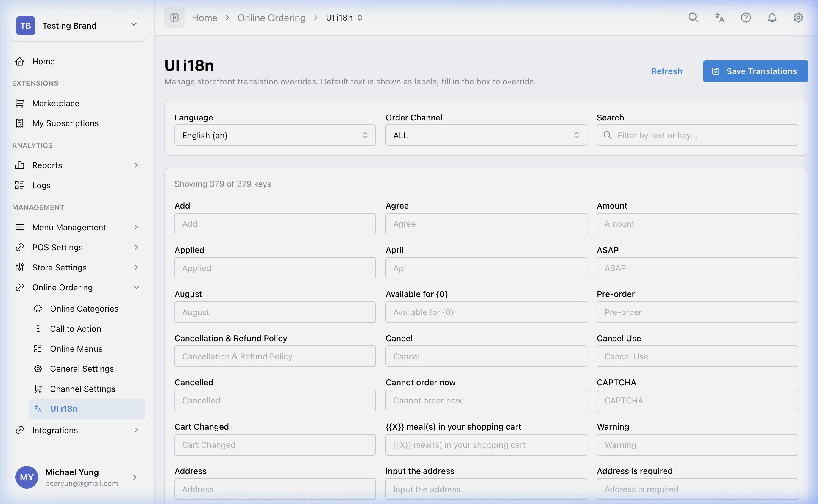Viewport: 818px width, 504px height.
Task: Open Marketplace from the cart icon
Action: coord(20,103)
